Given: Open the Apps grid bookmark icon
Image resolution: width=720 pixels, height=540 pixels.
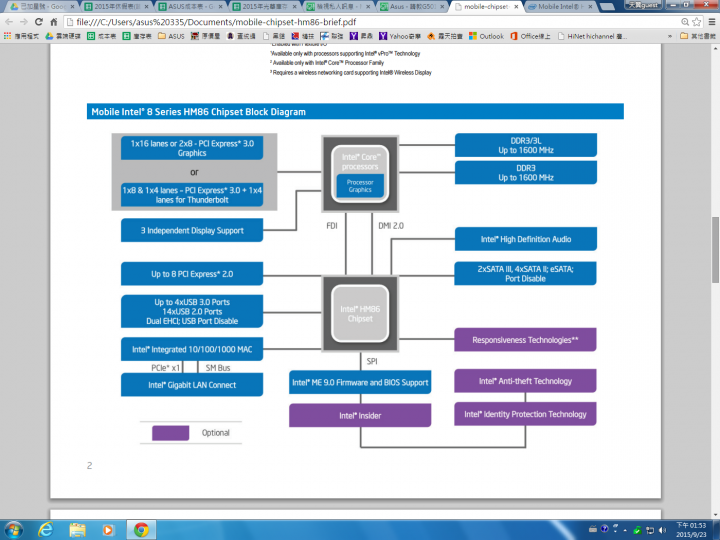Looking at the screenshot, I should pyautogui.click(x=7, y=36).
